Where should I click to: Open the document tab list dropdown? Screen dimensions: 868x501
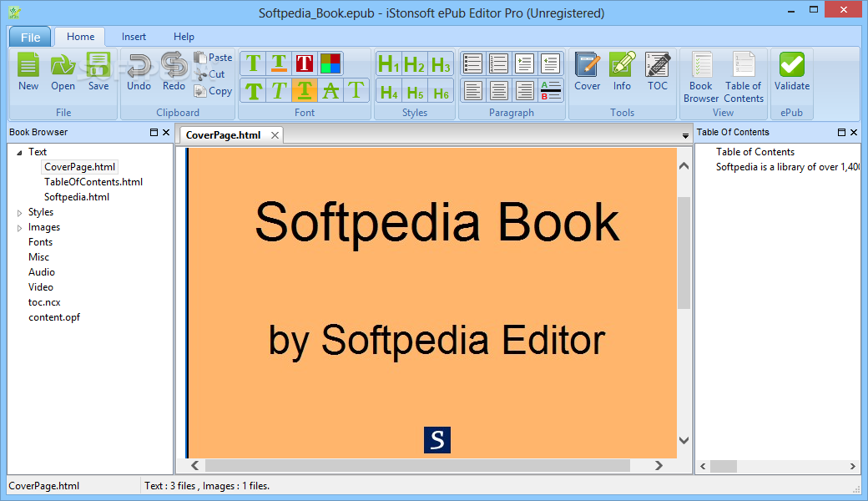(685, 135)
